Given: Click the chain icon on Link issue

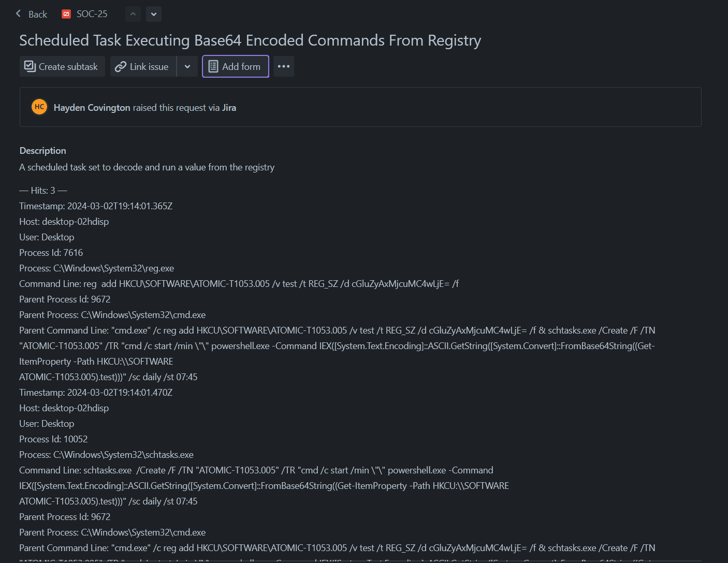Looking at the screenshot, I should pos(121,67).
